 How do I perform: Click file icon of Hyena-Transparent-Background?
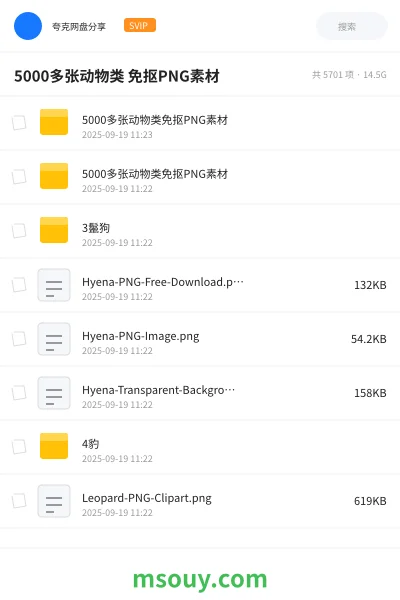[x=54, y=393]
